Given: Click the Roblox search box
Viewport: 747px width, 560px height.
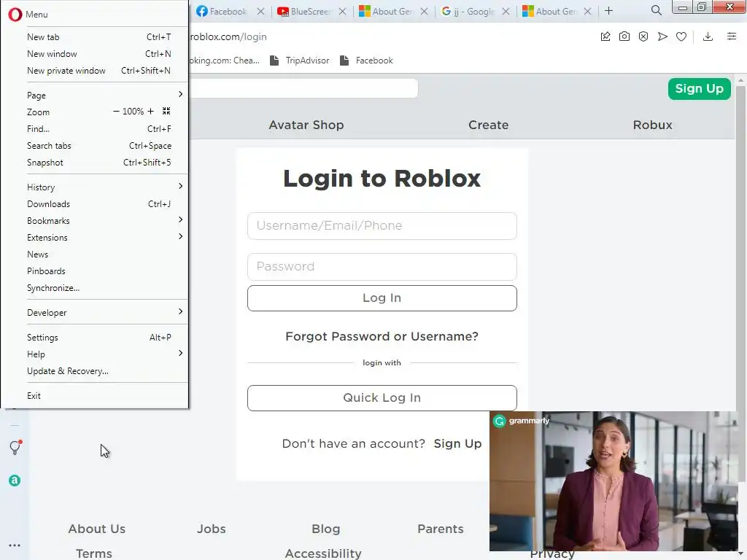Looking at the screenshot, I should [303, 88].
